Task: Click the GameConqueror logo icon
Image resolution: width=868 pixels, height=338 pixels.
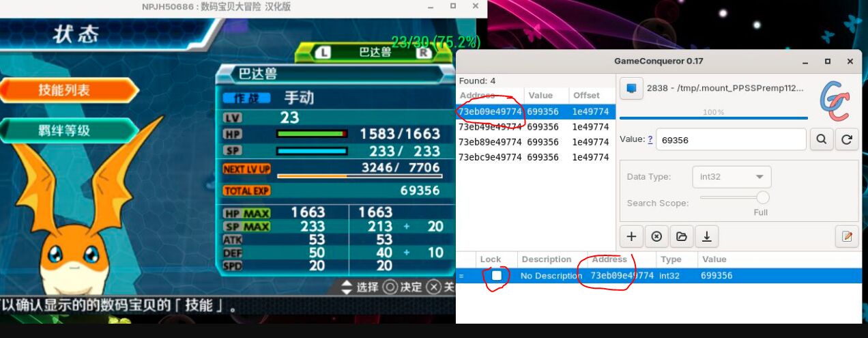Action: click(835, 100)
